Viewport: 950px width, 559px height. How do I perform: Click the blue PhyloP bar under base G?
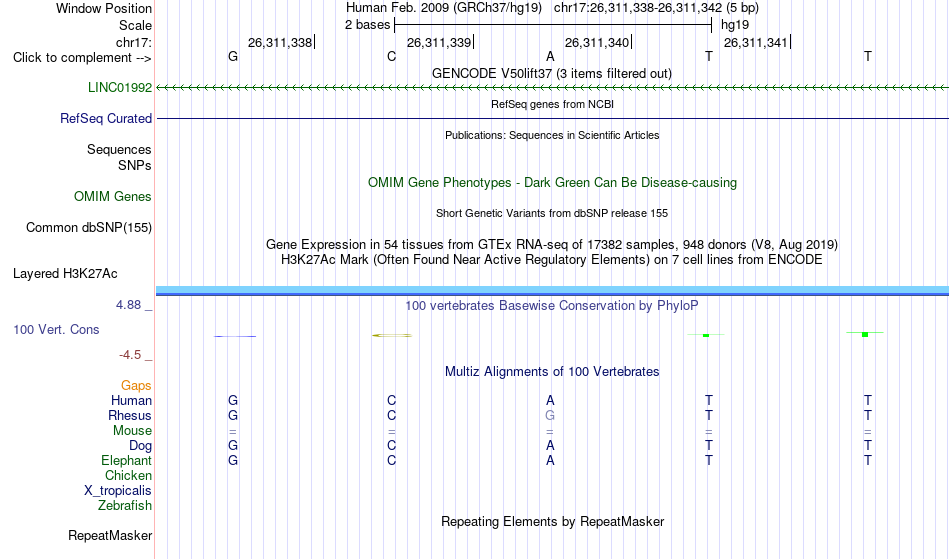click(x=235, y=336)
